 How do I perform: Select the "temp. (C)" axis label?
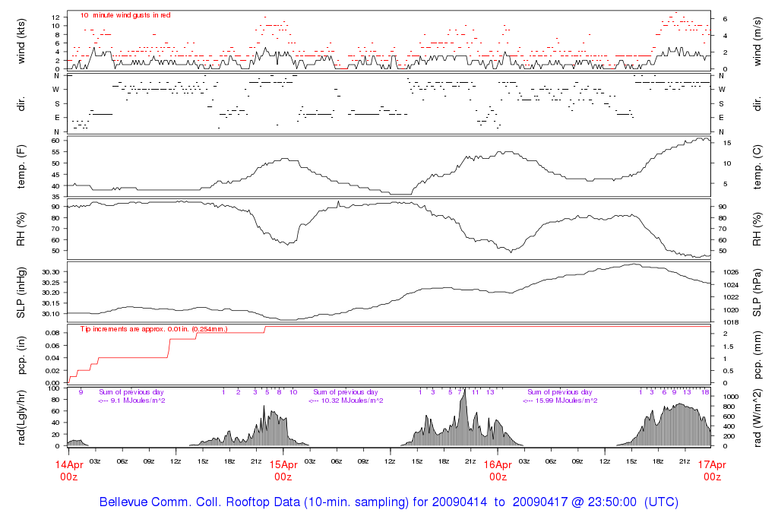(x=757, y=166)
